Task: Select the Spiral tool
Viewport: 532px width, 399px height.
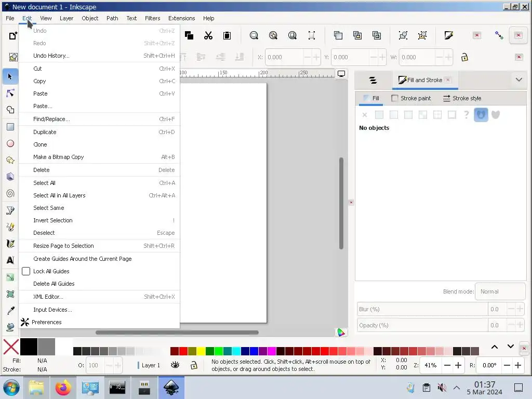Action: [x=10, y=193]
